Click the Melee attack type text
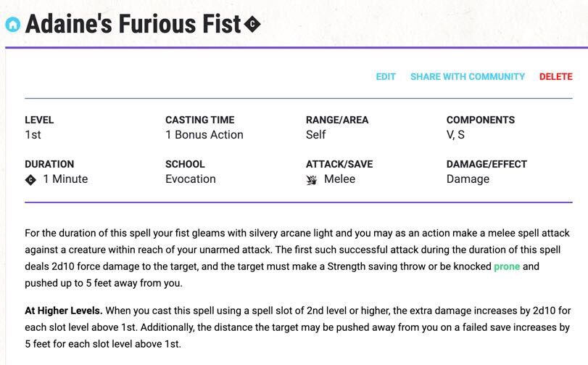588x365 pixels. [x=339, y=179]
